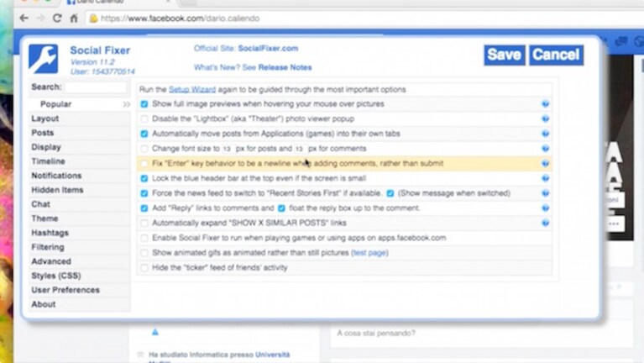The image size is (644, 363).
Task: Open the animated gifs test page link
Action: click(369, 253)
